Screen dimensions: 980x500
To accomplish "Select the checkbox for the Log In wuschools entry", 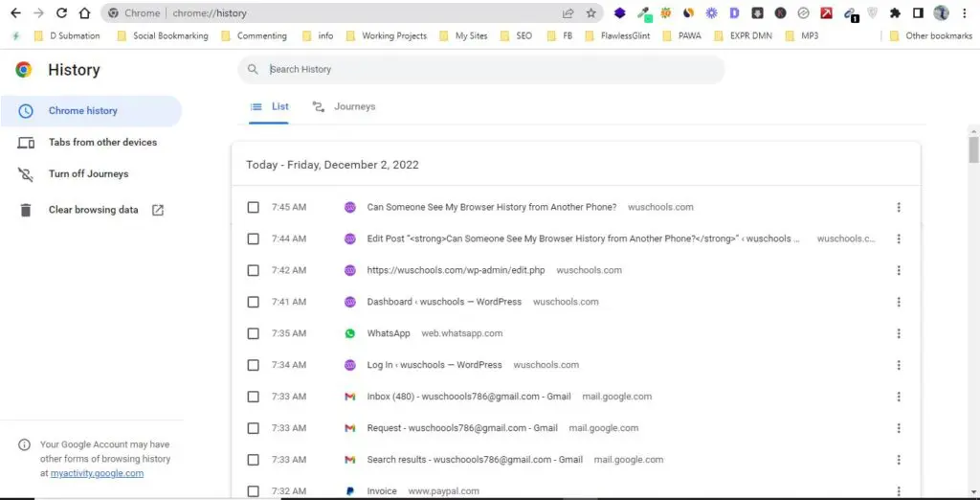I will 253,365.
